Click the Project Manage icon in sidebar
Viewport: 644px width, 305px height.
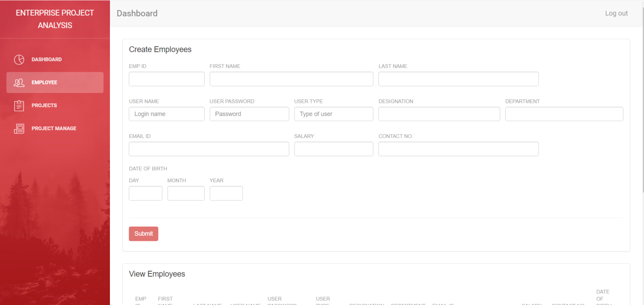(x=19, y=129)
